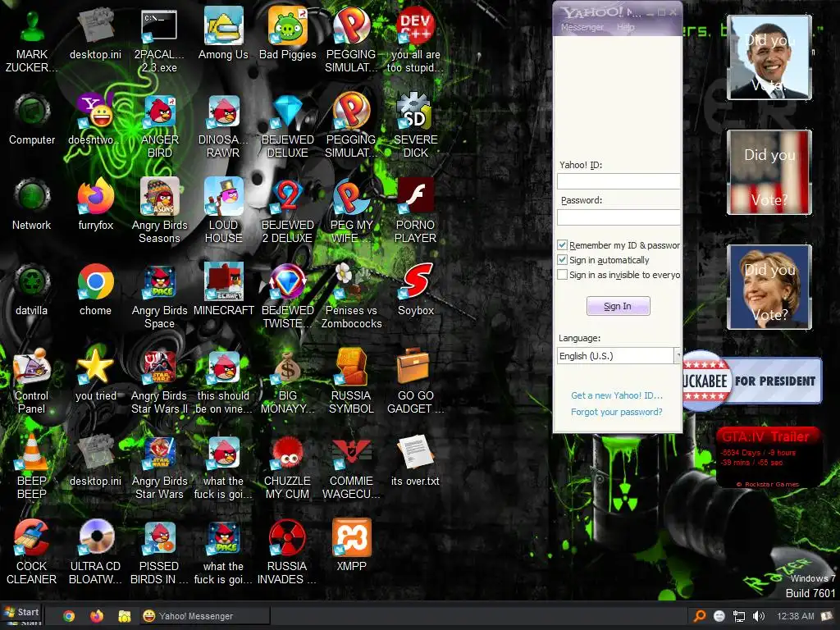
Task: Open the Help menu in Yahoo Messenger
Action: [625, 27]
